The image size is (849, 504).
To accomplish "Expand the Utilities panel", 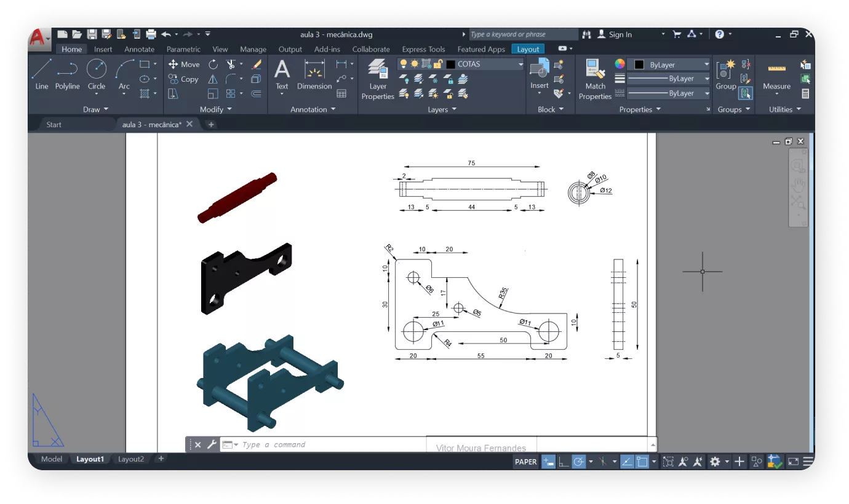I will (x=785, y=109).
